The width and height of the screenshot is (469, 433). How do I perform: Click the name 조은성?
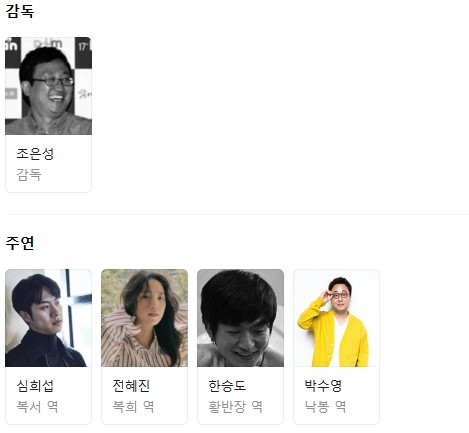pyautogui.click(x=35, y=154)
